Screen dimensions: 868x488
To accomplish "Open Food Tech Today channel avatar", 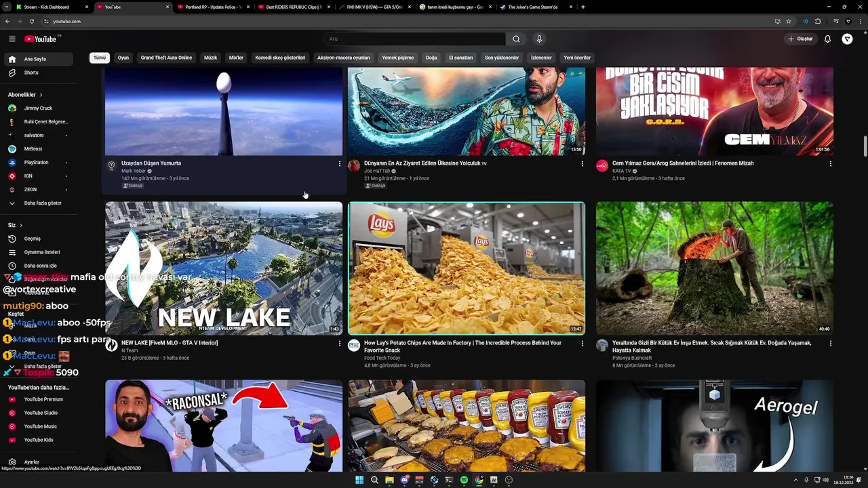I will coord(353,346).
